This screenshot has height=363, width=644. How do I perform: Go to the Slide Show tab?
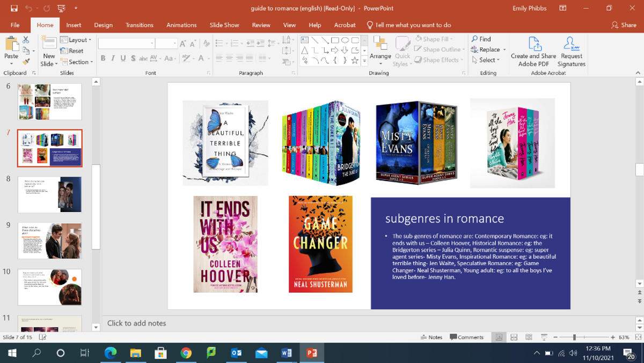(x=224, y=25)
